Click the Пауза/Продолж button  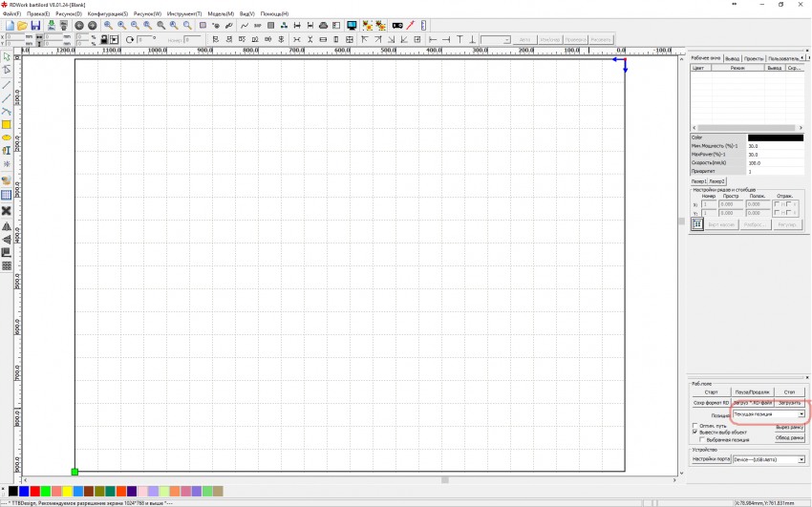pos(753,392)
